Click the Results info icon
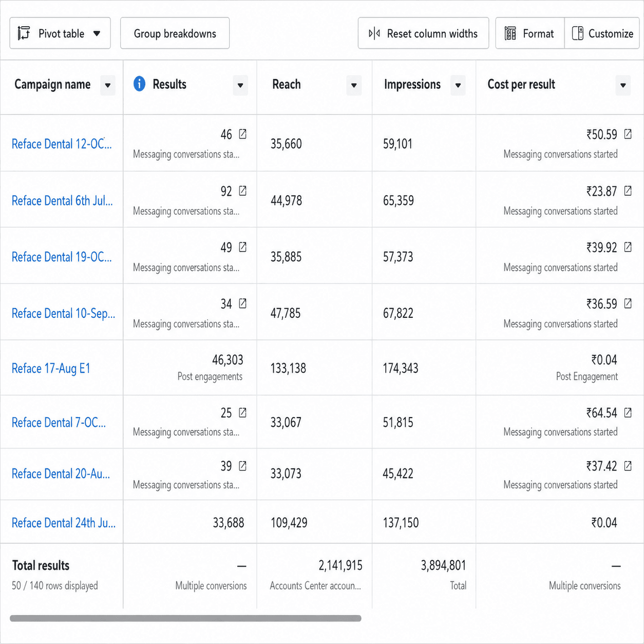This screenshot has width=644, height=644. (x=139, y=84)
